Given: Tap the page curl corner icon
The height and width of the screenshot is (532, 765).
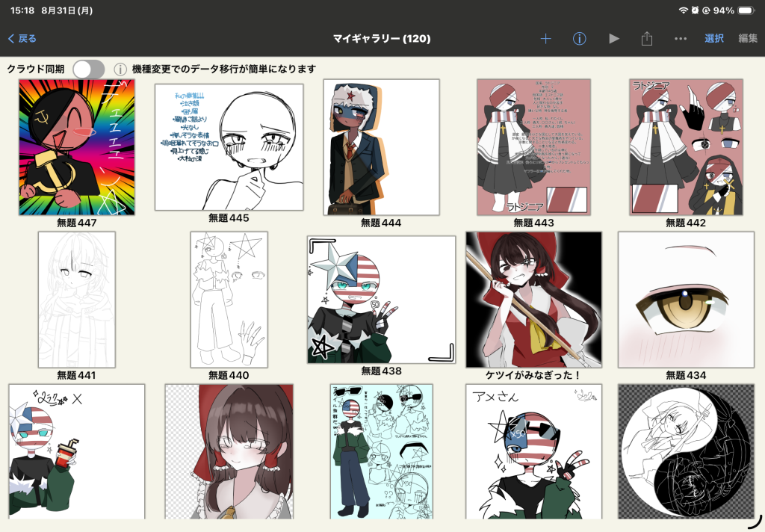Looking at the screenshot, I should (755, 522).
